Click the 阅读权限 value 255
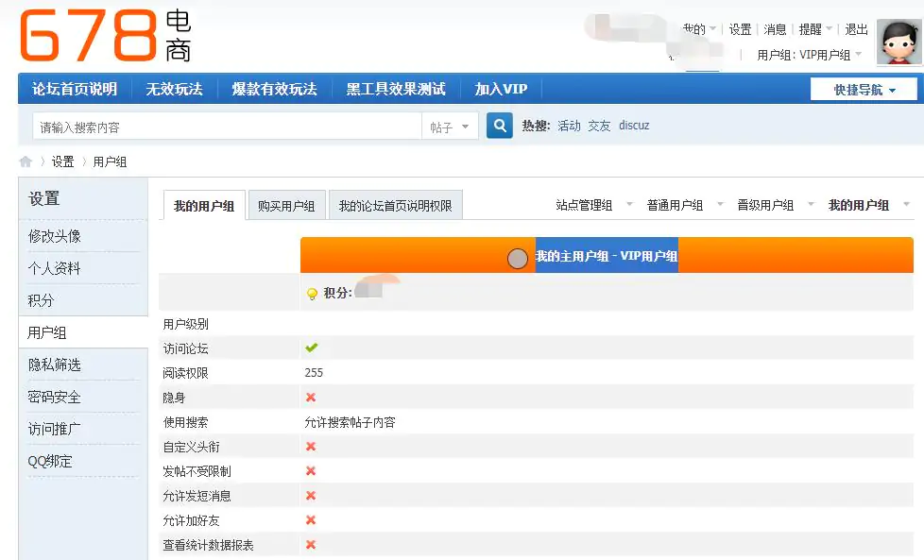The image size is (924, 560). pyautogui.click(x=314, y=373)
